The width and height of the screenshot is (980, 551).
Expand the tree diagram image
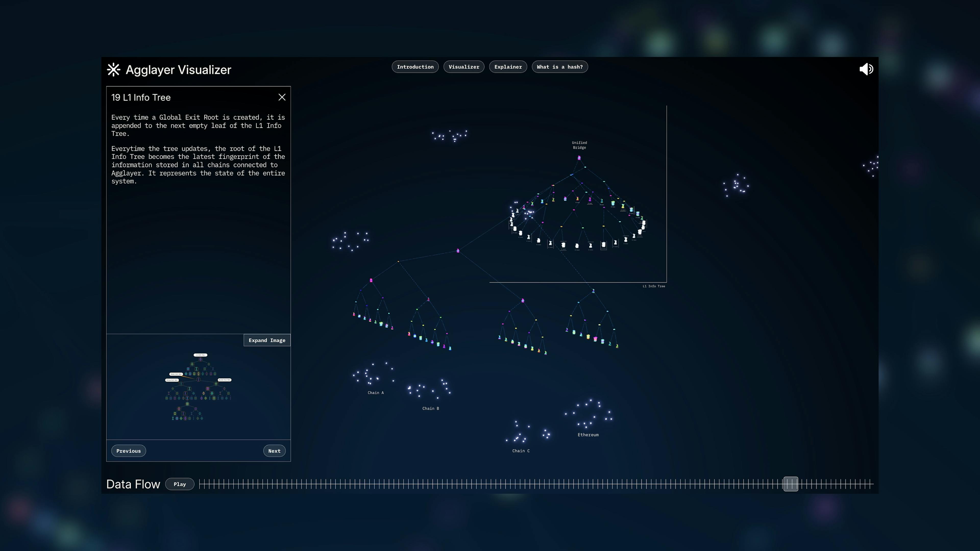[x=267, y=340]
